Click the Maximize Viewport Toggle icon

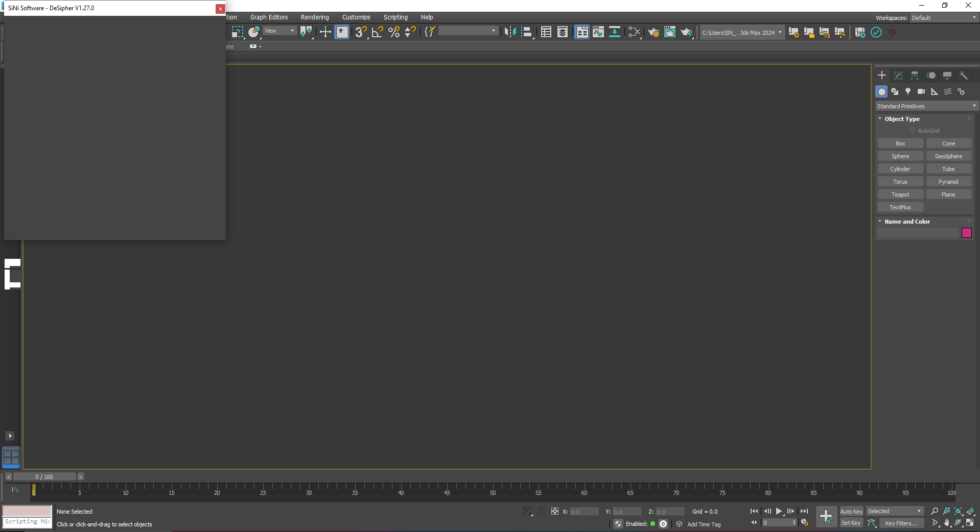pyautogui.click(x=970, y=523)
